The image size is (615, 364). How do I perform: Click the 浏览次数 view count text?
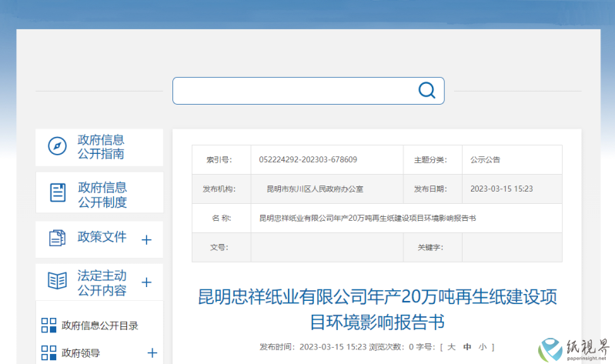click(x=392, y=347)
